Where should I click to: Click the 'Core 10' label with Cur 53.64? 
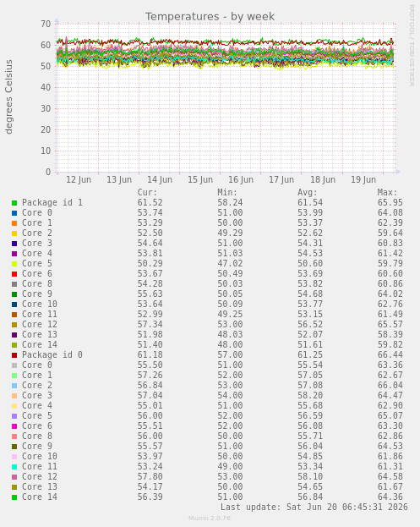tap(40, 305)
